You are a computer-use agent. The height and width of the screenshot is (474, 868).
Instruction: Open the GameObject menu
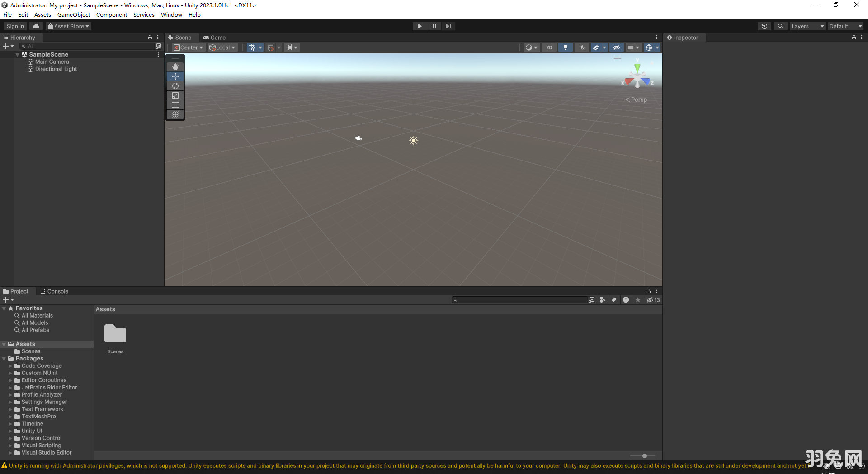73,14
